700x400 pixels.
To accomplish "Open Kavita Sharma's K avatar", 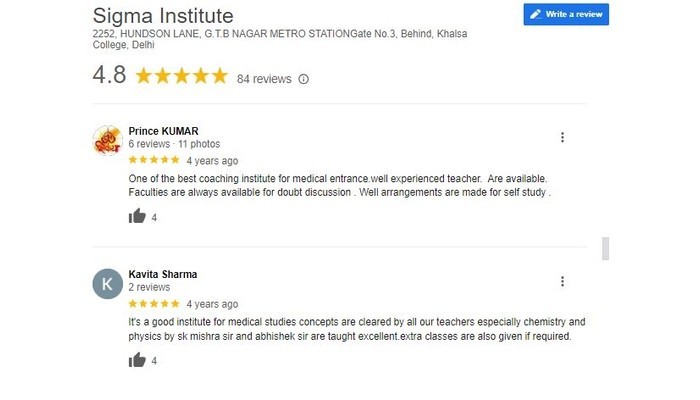I will [x=108, y=284].
